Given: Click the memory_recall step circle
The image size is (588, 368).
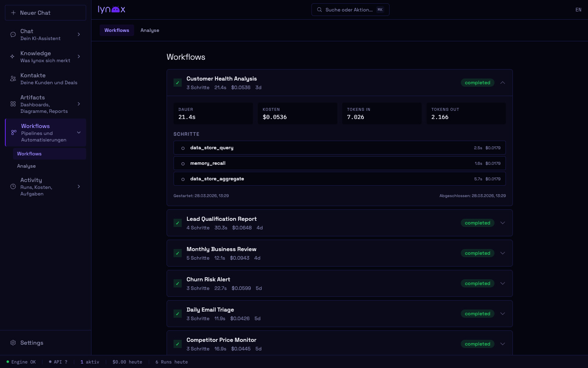Looking at the screenshot, I should (183, 163).
